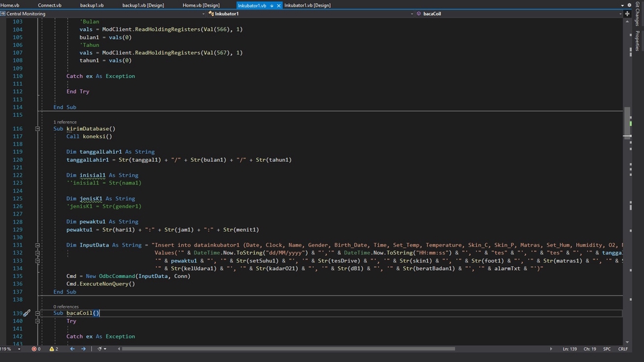Open the Properties side panel

pos(637,41)
